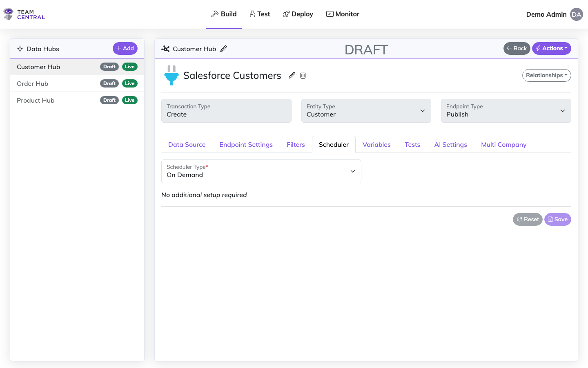Open the Actions menu
This screenshot has width=588, height=368.
tap(552, 48)
